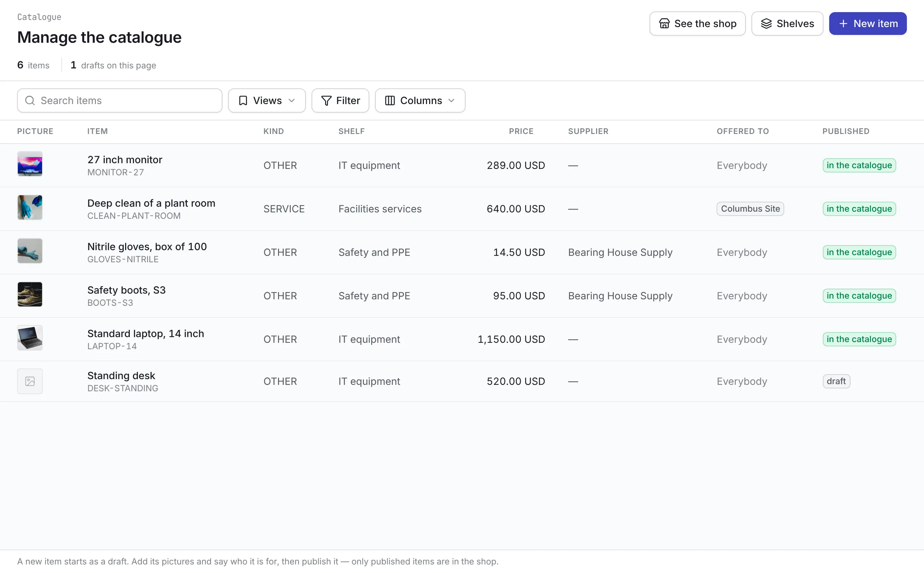The height and width of the screenshot is (573, 924).
Task: Click the 1,150.00 USD price
Action: (x=511, y=339)
